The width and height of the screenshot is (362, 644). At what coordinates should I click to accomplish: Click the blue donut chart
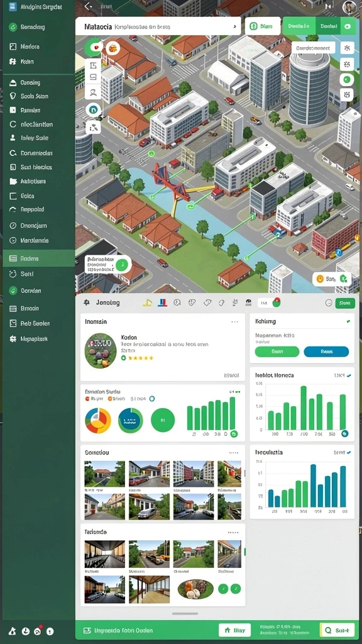pyautogui.click(x=131, y=420)
